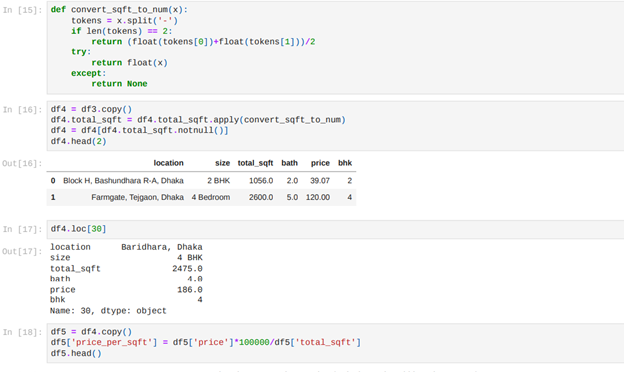Click the 2600.0 total_sqft cell
Viewport: 624px width, 372px height.
coord(261,197)
